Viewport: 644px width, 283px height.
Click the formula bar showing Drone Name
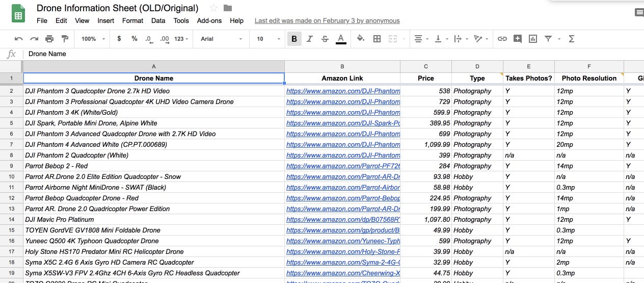point(334,54)
